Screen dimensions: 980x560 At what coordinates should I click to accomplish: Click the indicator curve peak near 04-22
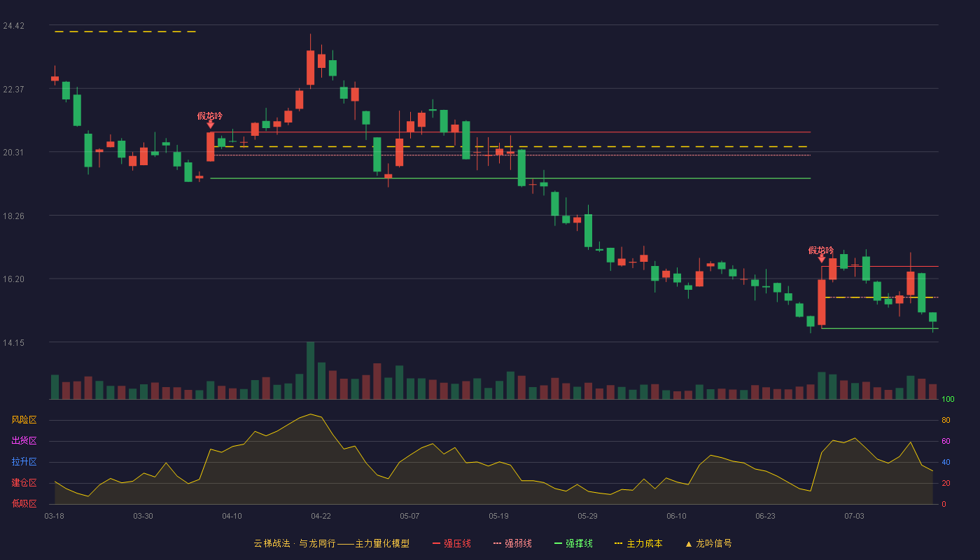(310, 414)
